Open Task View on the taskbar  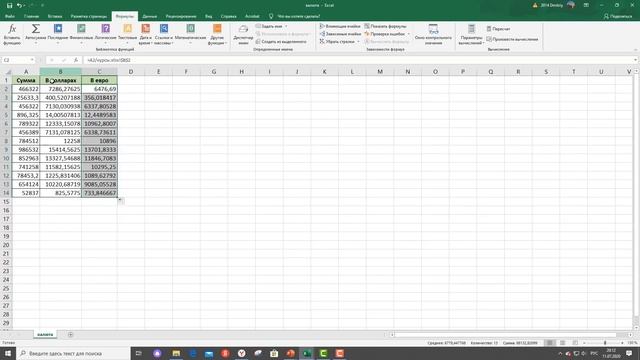click(138, 353)
